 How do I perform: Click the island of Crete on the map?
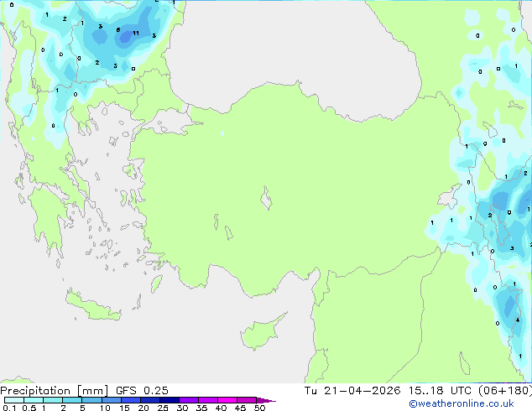click(93, 306)
